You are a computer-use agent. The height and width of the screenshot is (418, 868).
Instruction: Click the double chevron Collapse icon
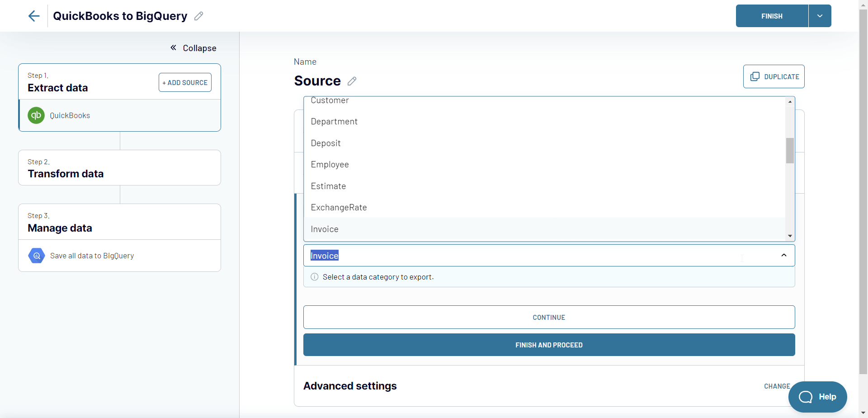click(173, 47)
